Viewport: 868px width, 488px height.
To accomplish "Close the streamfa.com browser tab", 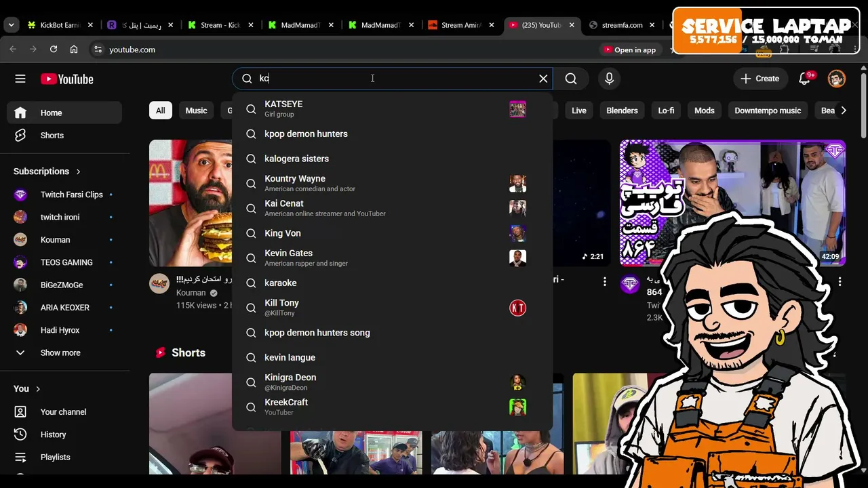I will [x=652, y=25].
